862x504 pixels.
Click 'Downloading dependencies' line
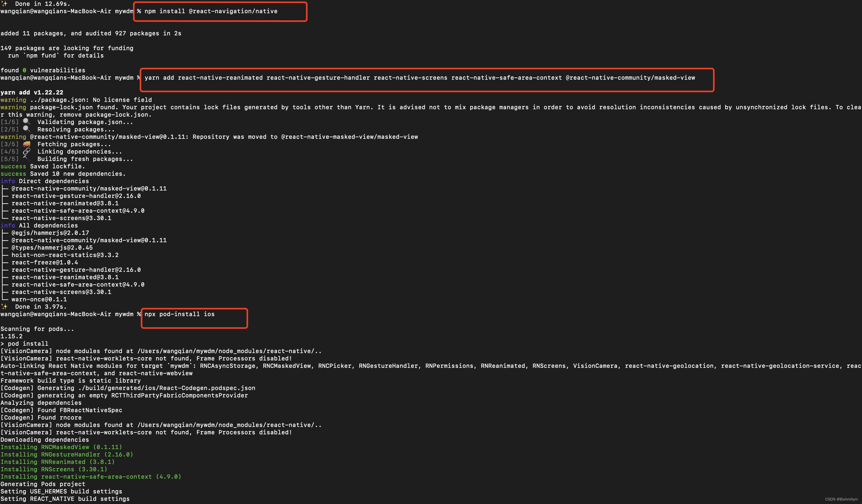pos(45,440)
